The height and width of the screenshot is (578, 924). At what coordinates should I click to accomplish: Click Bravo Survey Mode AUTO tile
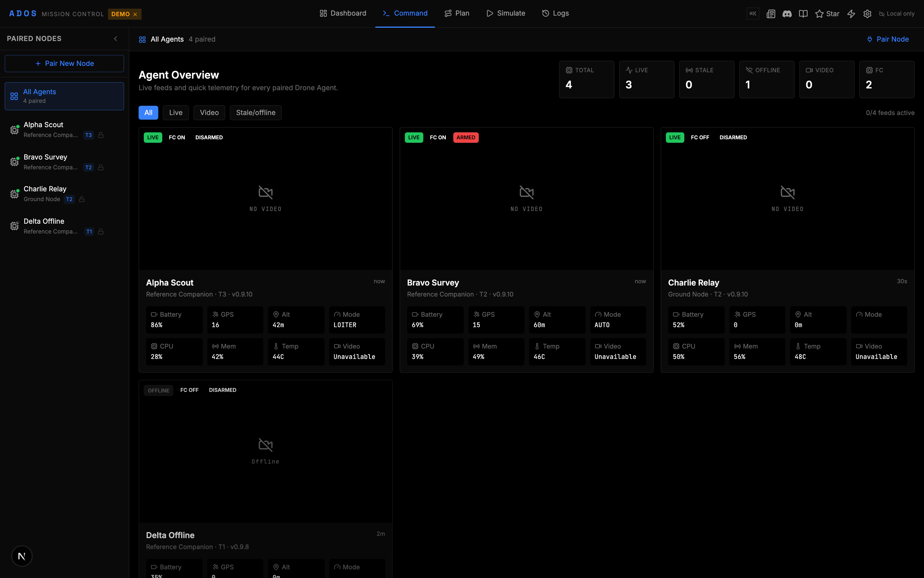coord(618,320)
